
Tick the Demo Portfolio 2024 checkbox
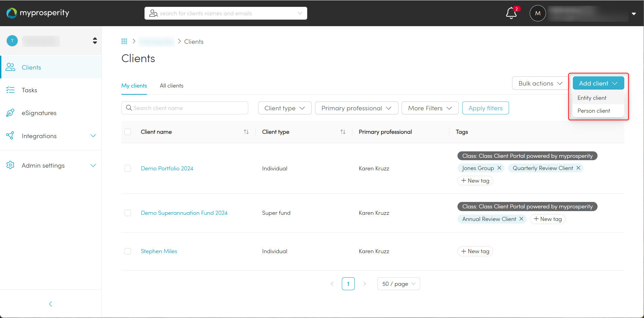[x=128, y=168]
